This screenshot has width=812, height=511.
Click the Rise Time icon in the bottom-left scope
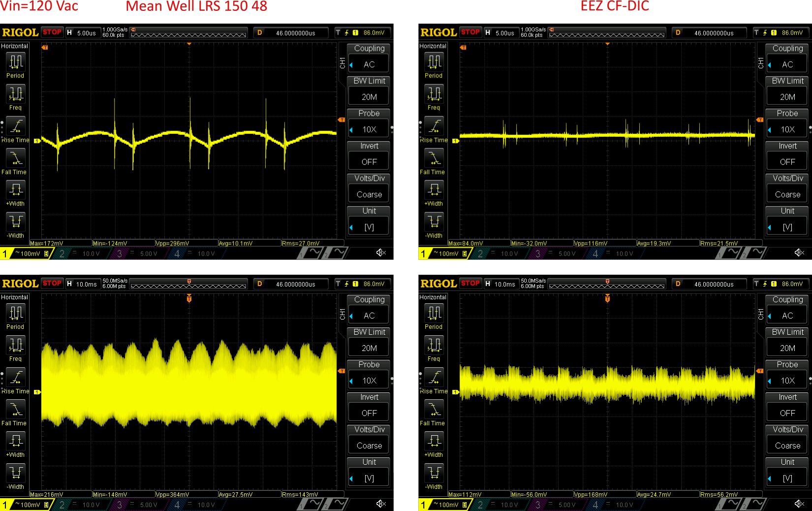point(16,377)
